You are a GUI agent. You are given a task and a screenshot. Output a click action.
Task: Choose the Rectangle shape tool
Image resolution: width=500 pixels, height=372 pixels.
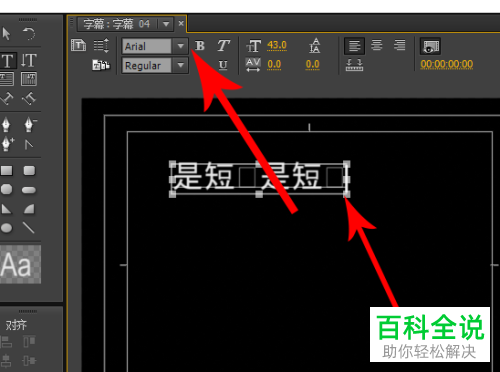[6, 171]
